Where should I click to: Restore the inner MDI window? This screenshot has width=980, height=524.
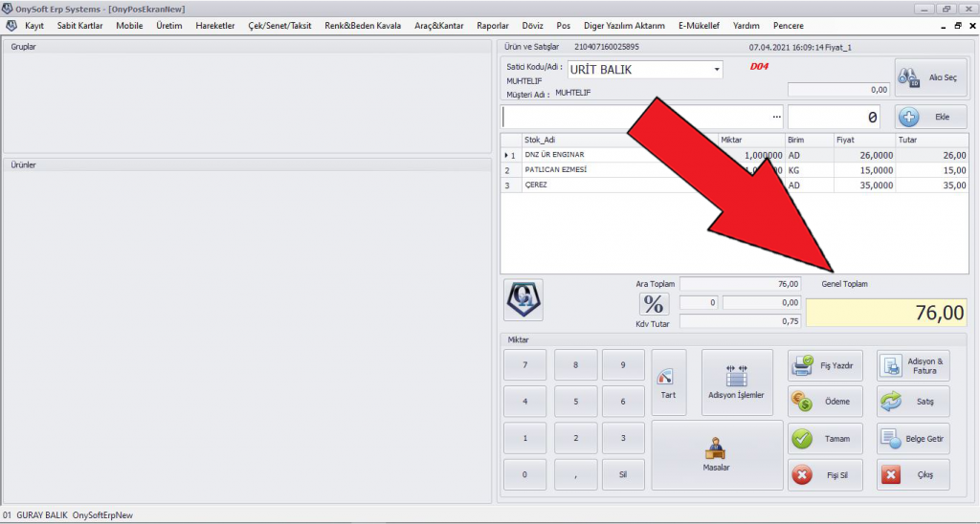click(957, 26)
